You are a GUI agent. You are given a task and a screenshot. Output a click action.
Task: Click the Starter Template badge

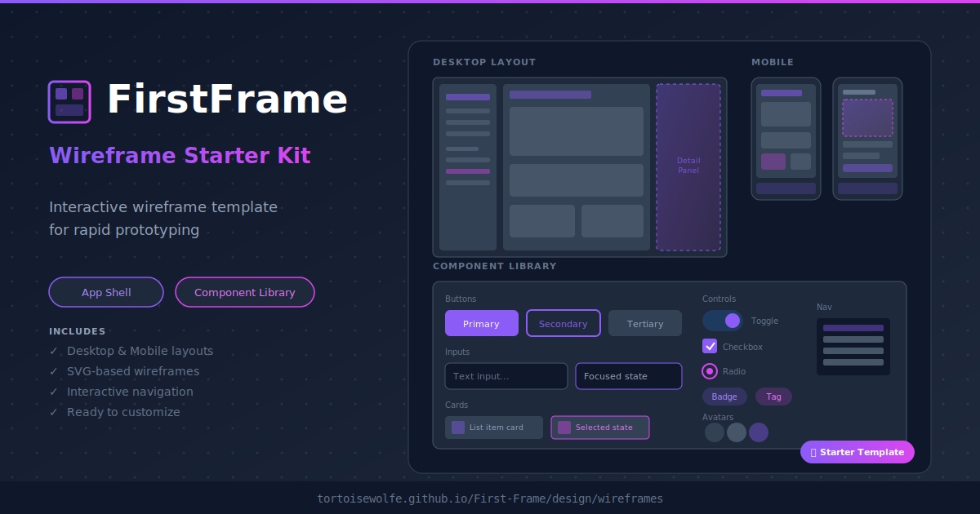point(857,452)
